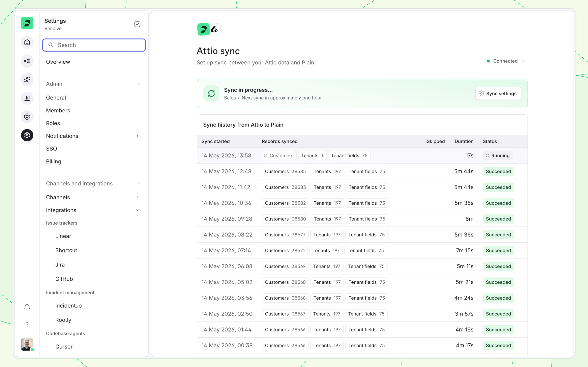Click the Customers 38571 chip
This screenshot has width=588, height=367.
pos(285,250)
